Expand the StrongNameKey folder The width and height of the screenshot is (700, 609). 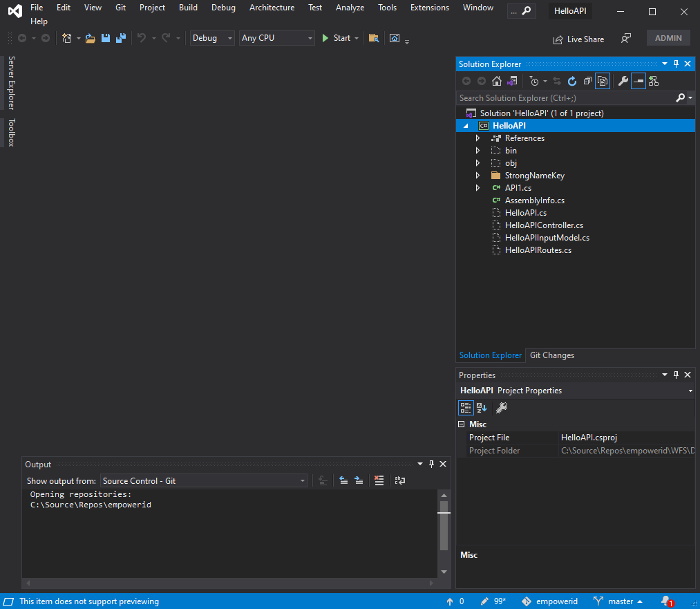(477, 175)
